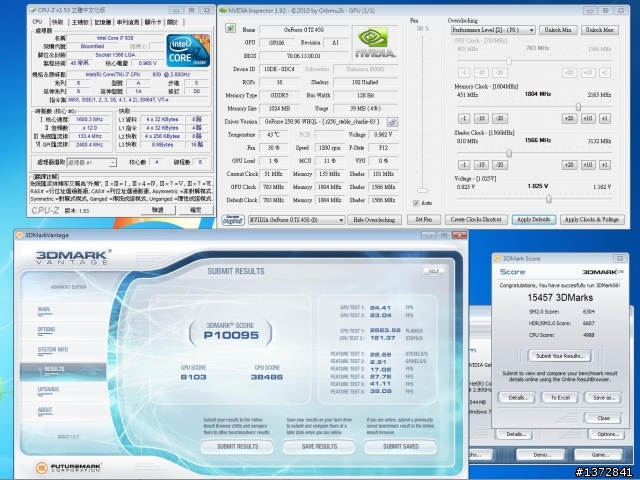Image resolution: width=640 pixels, height=480 pixels.
Task: Click Create Clocks Shortcut button
Action: coord(476,220)
